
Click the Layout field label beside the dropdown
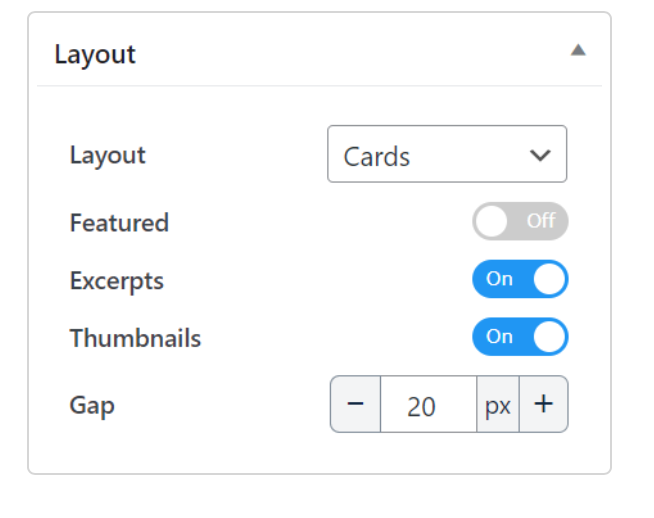click(x=107, y=155)
